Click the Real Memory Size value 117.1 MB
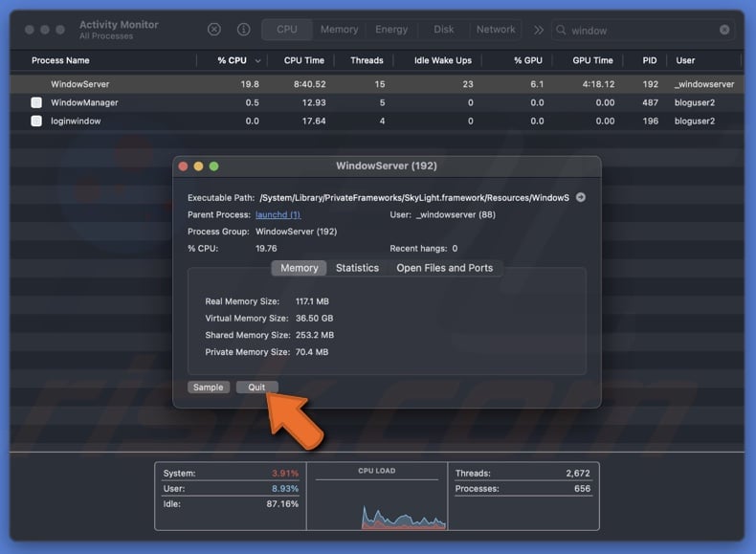This screenshot has width=756, height=554. pyautogui.click(x=312, y=301)
